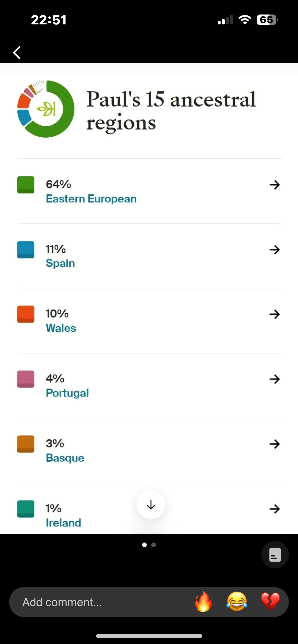Viewport: 298px width, 644px height.
Task: Open the Ireland row arrow
Action: 275,509
